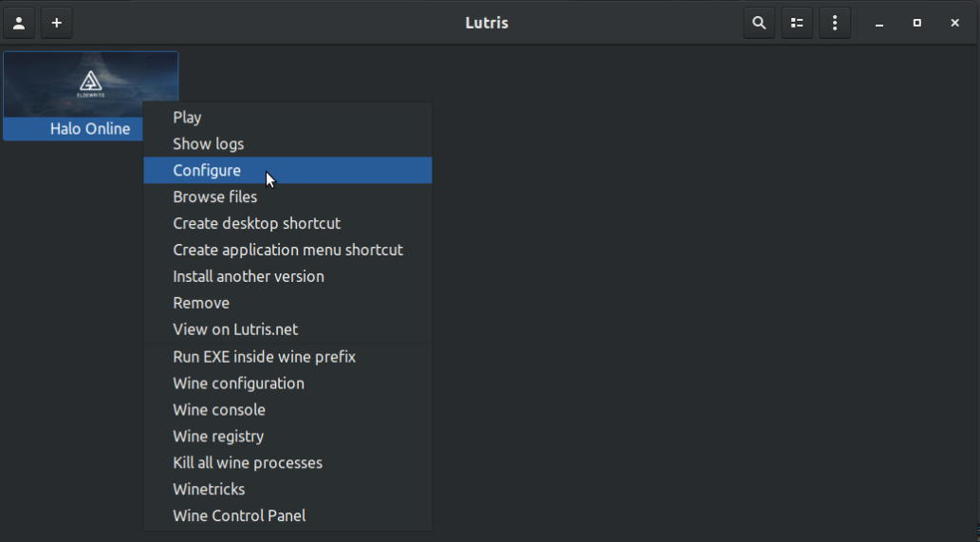Choose Play from the context menu
The height and width of the screenshot is (542, 980).
click(x=287, y=118)
